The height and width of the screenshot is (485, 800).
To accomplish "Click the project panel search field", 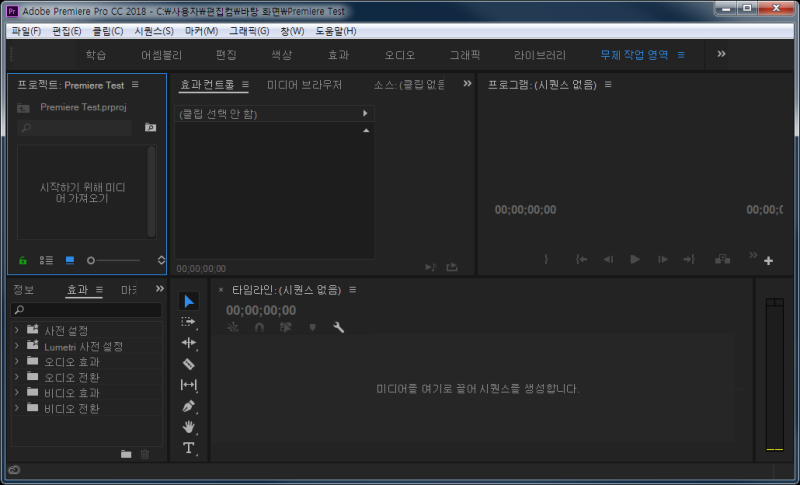I will click(x=74, y=127).
